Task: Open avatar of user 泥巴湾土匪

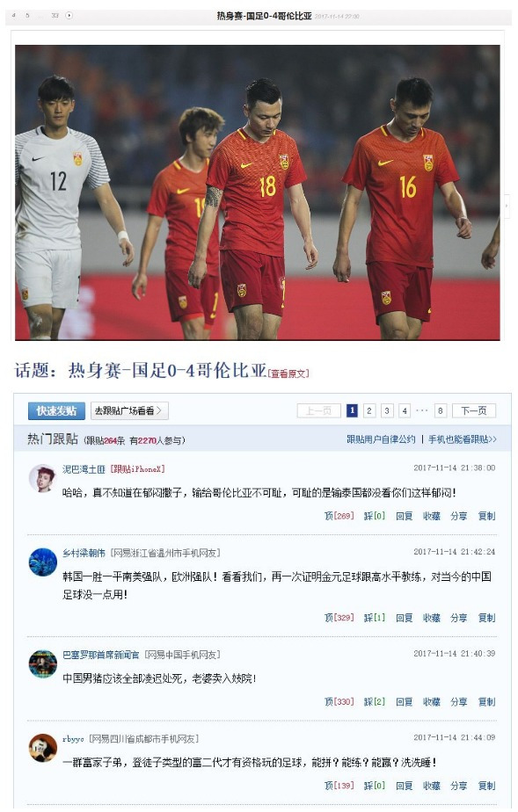Action: 42,477
